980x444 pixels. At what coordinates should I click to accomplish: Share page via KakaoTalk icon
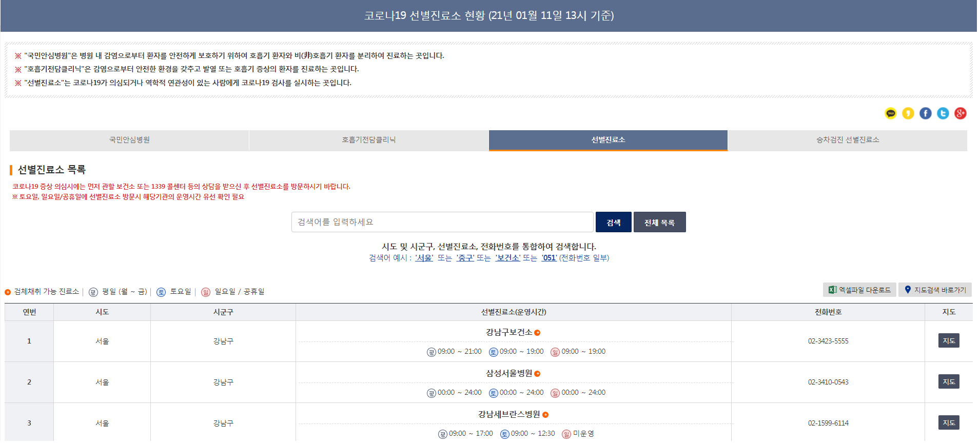(891, 113)
